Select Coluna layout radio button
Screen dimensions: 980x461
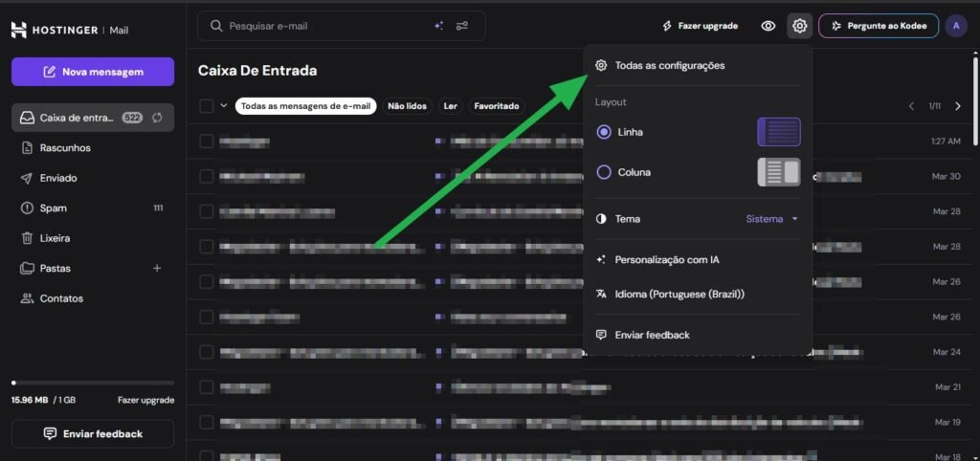pyautogui.click(x=604, y=172)
